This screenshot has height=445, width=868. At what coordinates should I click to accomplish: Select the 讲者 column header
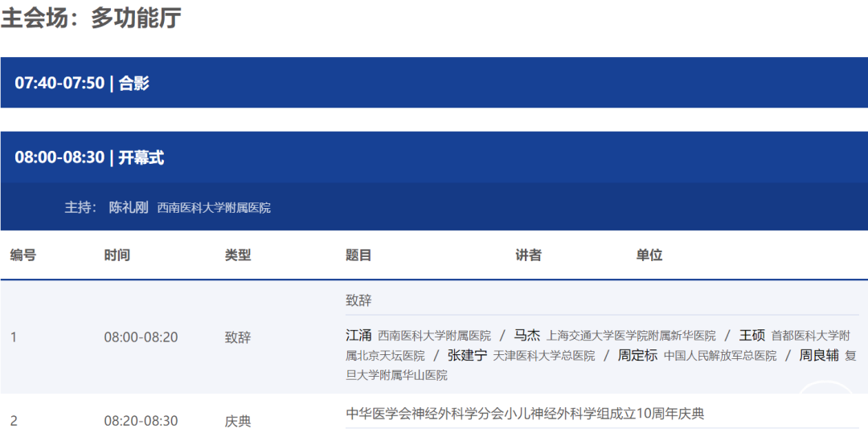click(528, 255)
